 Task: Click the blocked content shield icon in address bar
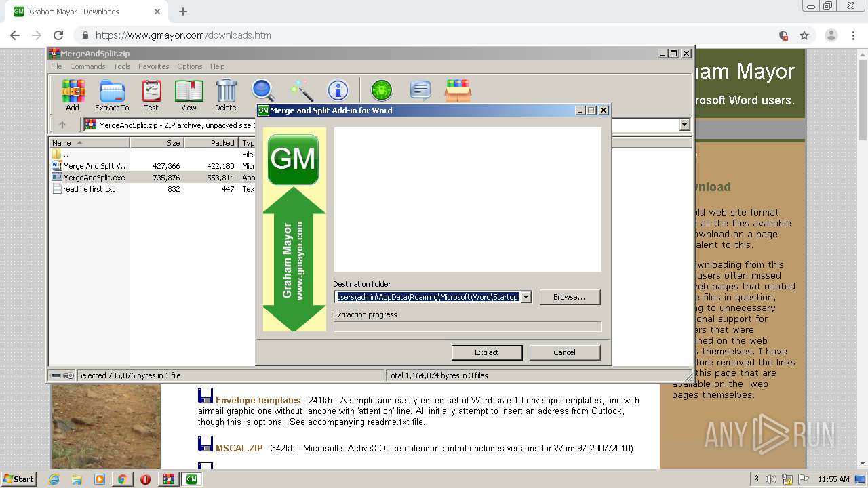[x=783, y=35]
